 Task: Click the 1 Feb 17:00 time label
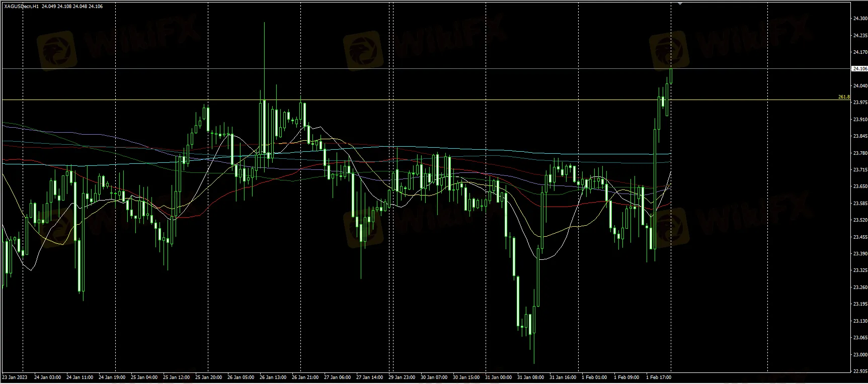tap(659, 377)
